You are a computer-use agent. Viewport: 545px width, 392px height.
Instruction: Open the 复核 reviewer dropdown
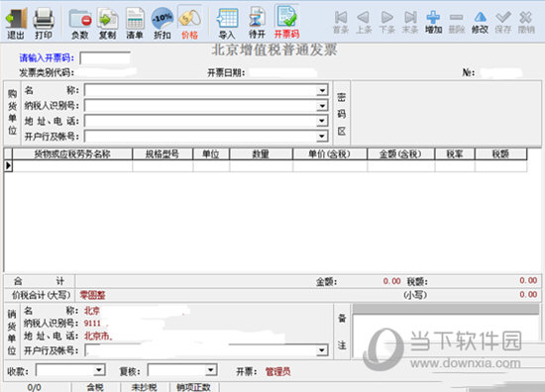[x=211, y=370]
